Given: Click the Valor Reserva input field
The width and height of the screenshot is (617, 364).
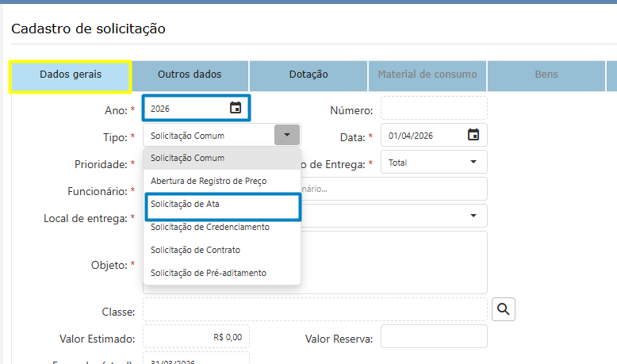Looking at the screenshot, I should [434, 336].
